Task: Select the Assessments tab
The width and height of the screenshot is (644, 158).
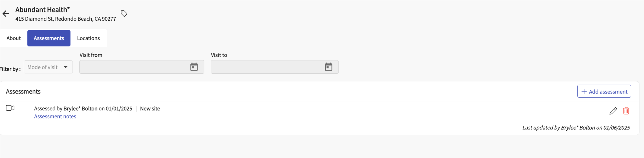Action: [x=49, y=38]
